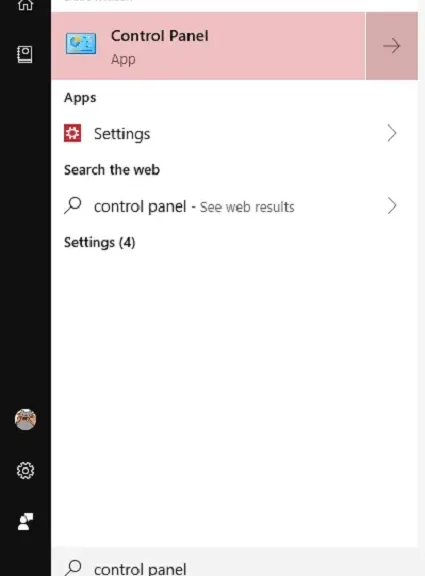
Task: Go to Home in the search sidebar
Action: tap(25, 4)
